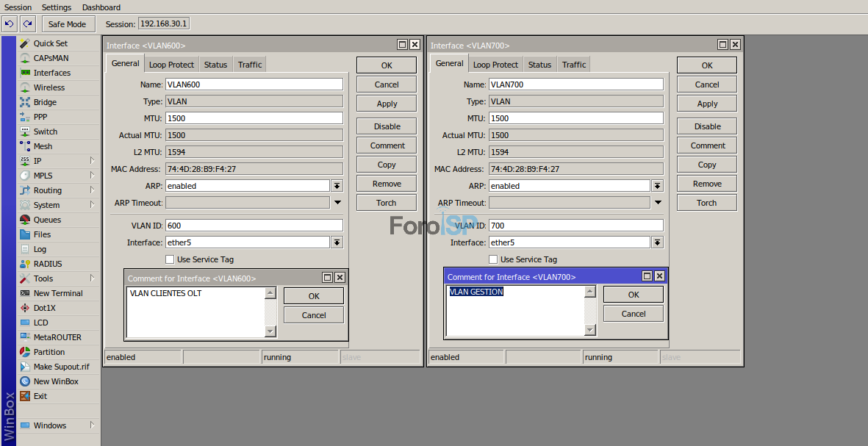
Task: Enable Use Service Tag for VLAN600
Action: [x=169, y=259]
